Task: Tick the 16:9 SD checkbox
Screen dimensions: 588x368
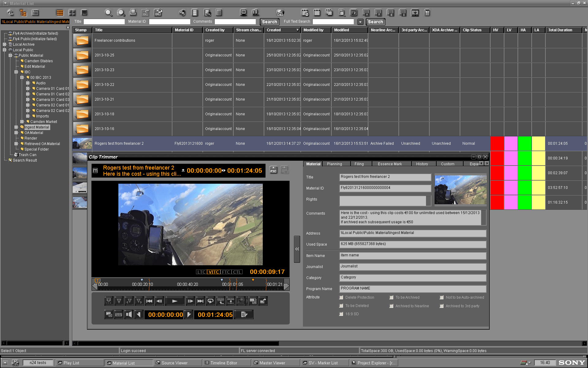Action: tap(341, 314)
